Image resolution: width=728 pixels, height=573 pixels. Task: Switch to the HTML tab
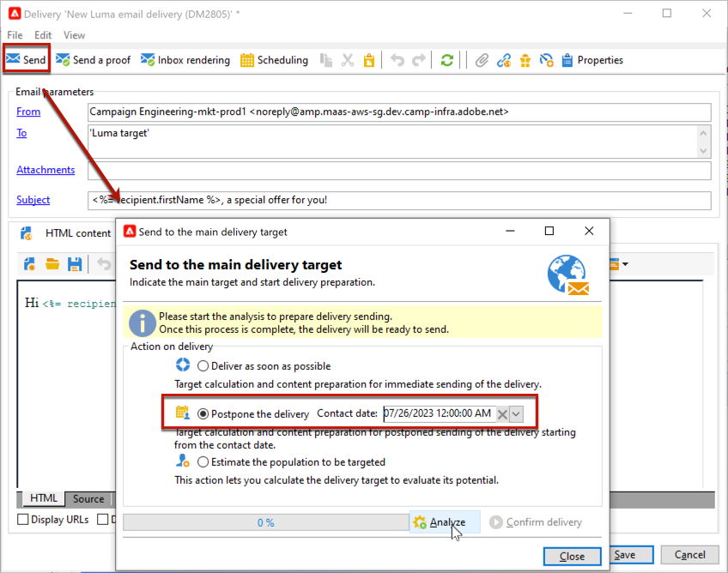(43, 498)
